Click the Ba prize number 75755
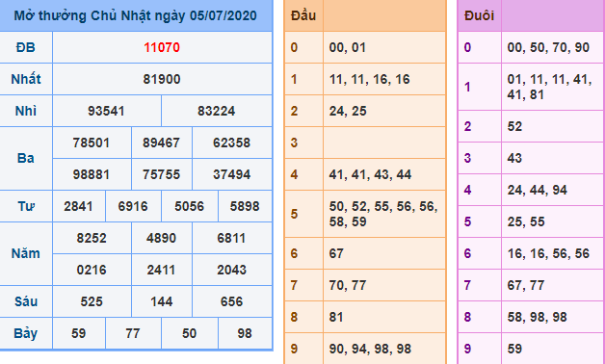The image size is (605, 364). click(x=161, y=174)
